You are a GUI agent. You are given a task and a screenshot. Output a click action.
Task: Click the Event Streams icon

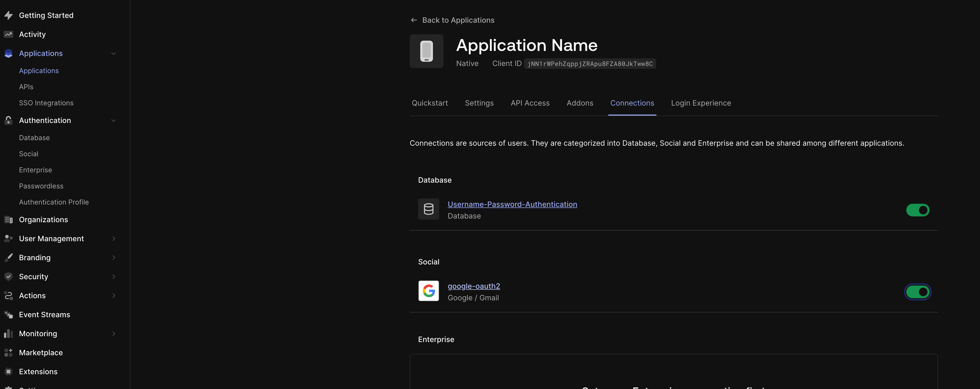(8, 315)
